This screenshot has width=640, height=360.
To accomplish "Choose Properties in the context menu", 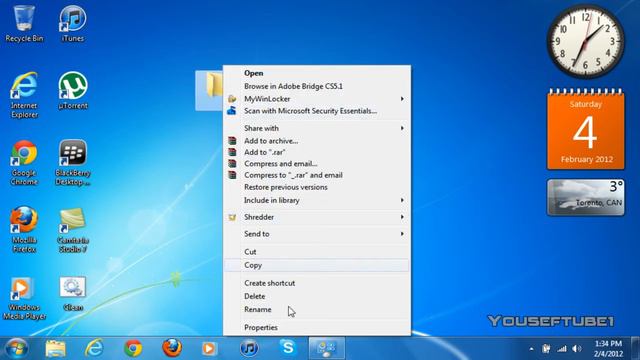I will coord(317,327).
